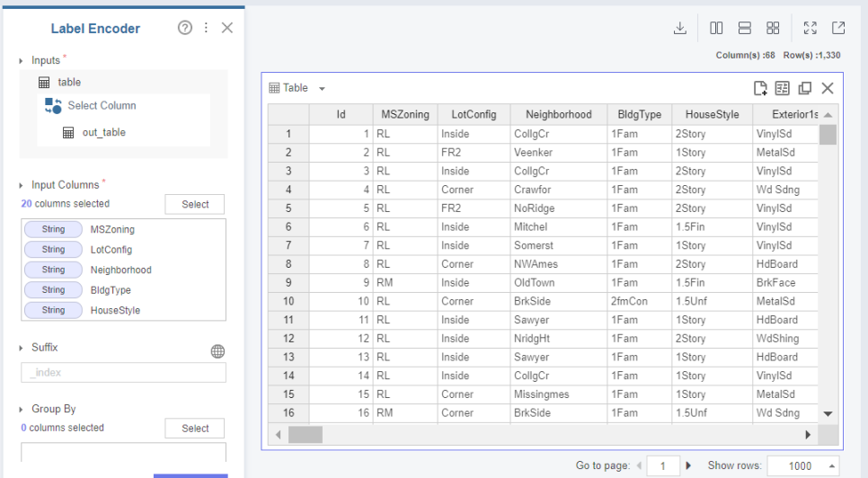Click the MSZoning column header
The image size is (868, 478).
(405, 114)
